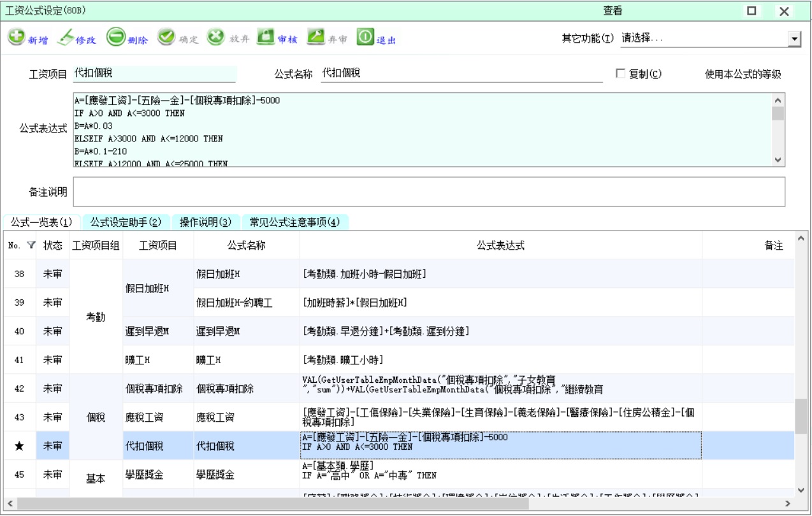This screenshot has height=516, width=812.
Task: Click the 學歷獎金 formula name cell
Action: click(x=246, y=475)
